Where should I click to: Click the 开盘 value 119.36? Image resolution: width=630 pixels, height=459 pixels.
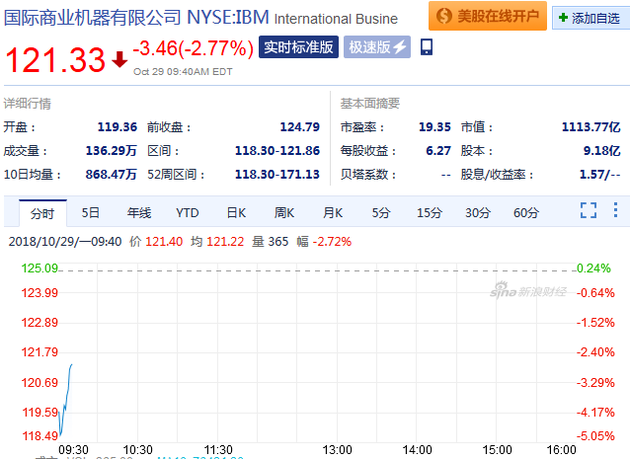coord(117,127)
